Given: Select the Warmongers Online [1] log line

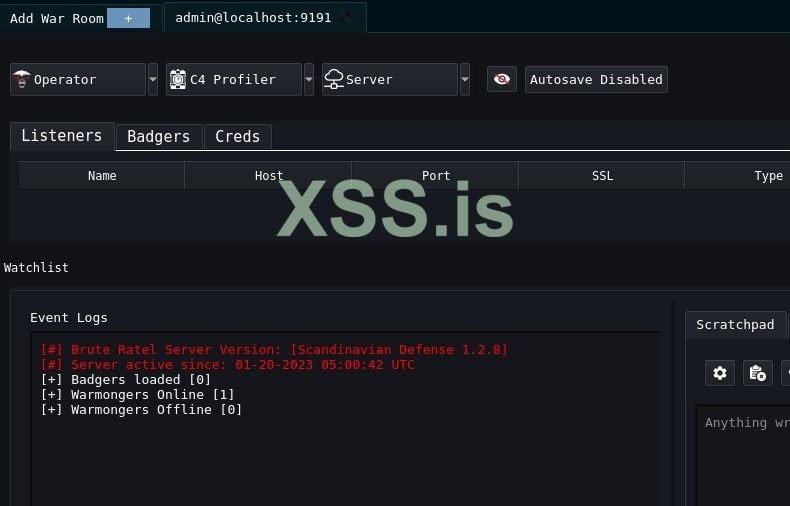Looking at the screenshot, I should coord(138,395).
